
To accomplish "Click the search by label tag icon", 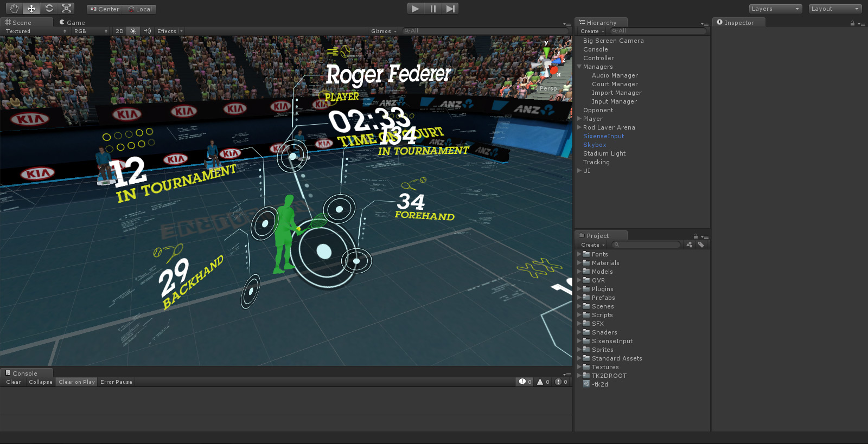I will [x=701, y=245].
